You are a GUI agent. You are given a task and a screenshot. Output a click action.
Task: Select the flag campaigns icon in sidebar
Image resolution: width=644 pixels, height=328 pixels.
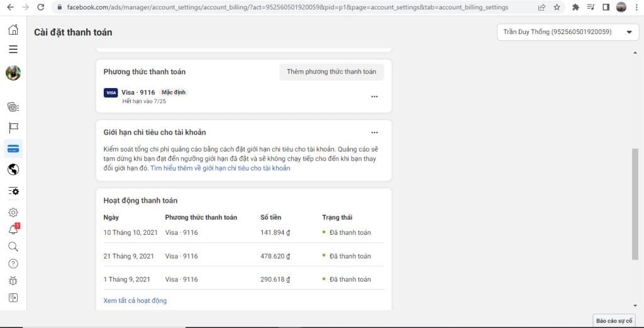point(13,127)
